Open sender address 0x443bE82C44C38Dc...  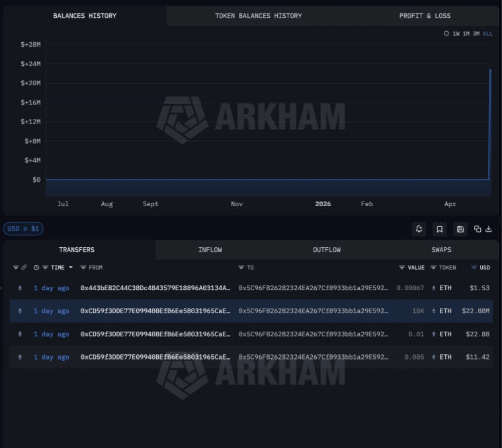[x=155, y=288]
